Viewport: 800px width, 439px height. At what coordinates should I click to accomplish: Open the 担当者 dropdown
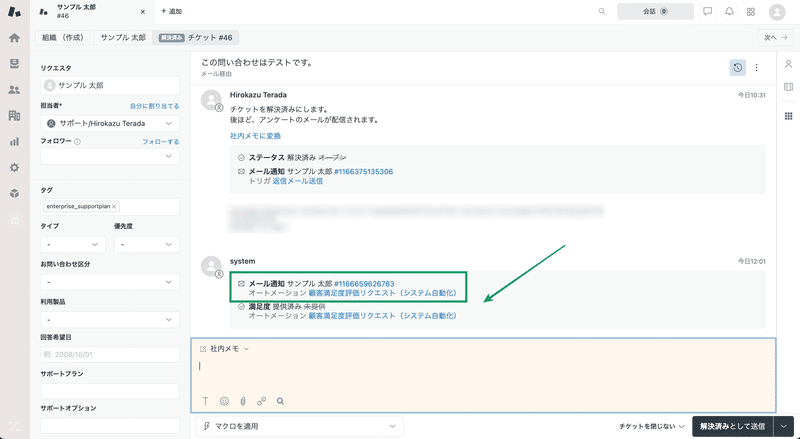pyautogui.click(x=110, y=124)
